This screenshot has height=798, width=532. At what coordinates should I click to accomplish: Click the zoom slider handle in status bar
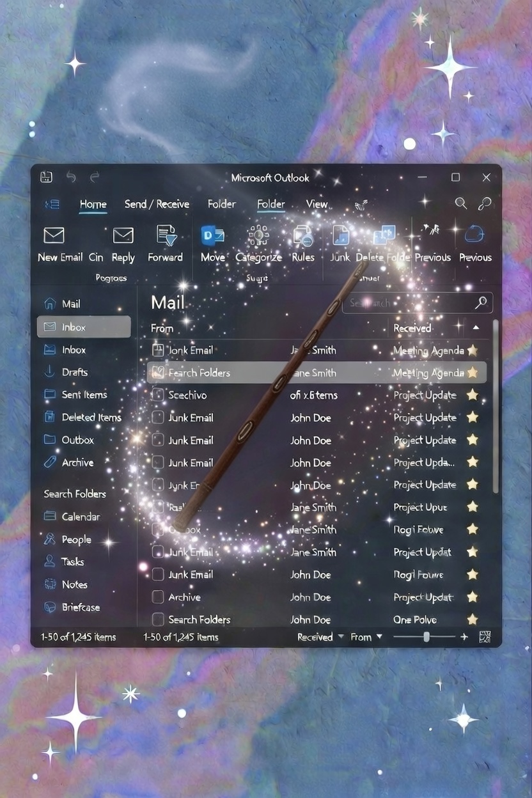[x=426, y=637]
